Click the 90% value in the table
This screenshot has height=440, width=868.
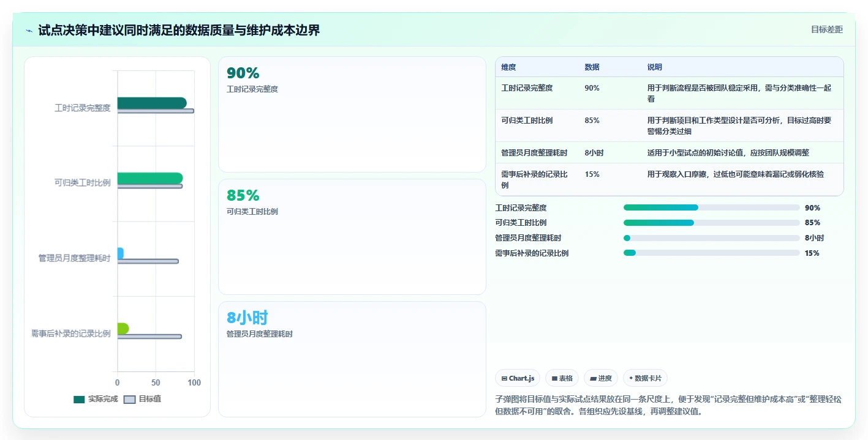click(x=592, y=88)
